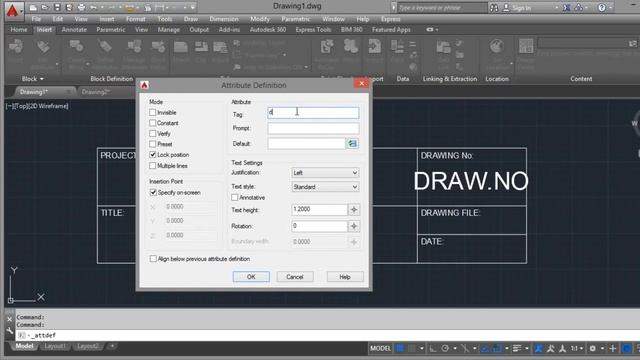Click Sign In link
Screen dimensions: 640x360
tap(522, 8)
